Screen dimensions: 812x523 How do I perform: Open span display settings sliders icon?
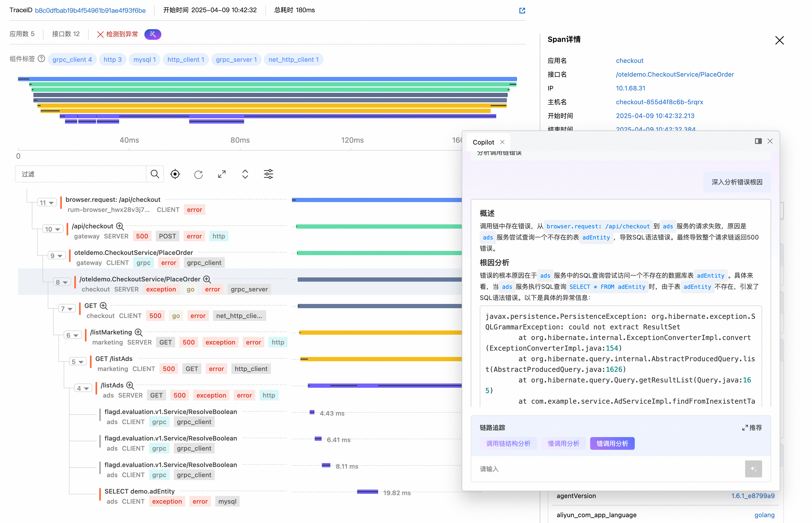click(268, 174)
